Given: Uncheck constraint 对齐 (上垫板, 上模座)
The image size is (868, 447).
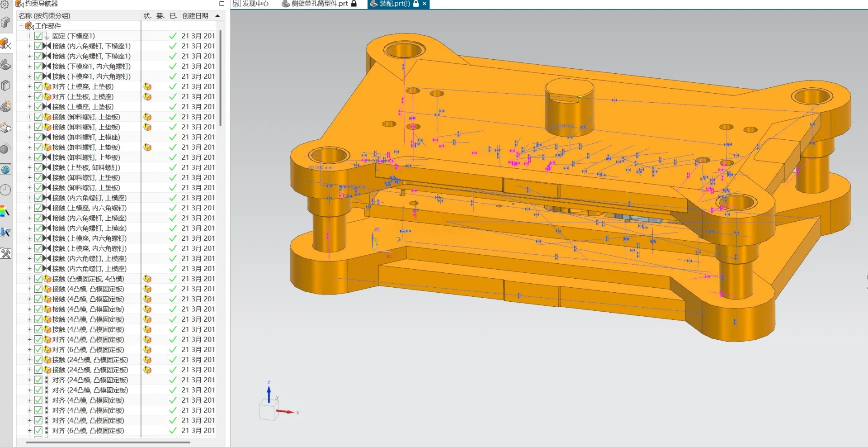Looking at the screenshot, I should tap(38, 96).
